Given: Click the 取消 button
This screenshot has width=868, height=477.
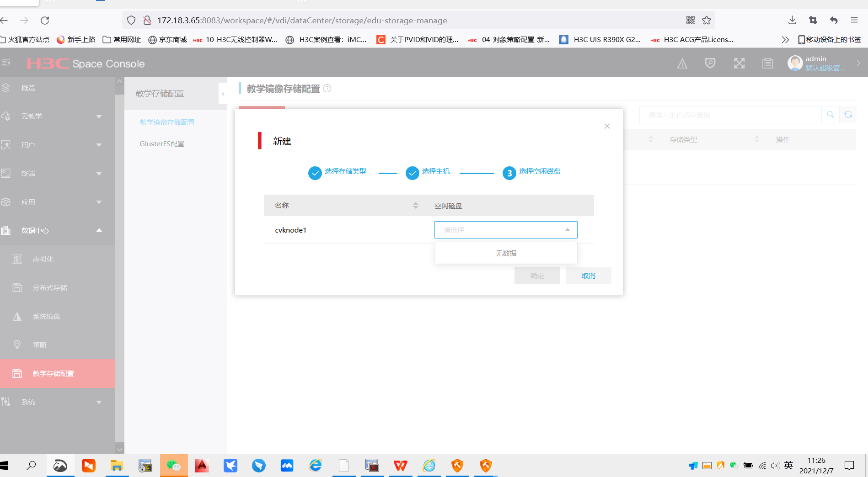Looking at the screenshot, I should (588, 276).
